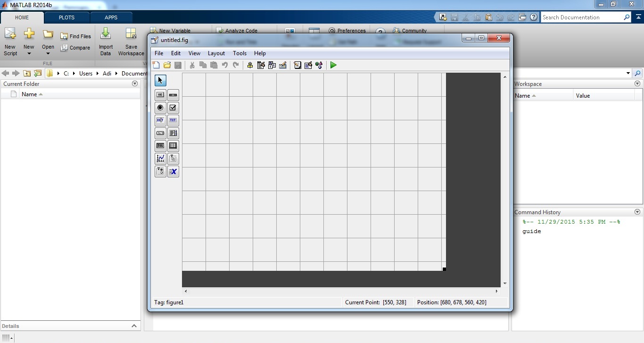Open the Layout menu in GUIDE

click(x=216, y=53)
